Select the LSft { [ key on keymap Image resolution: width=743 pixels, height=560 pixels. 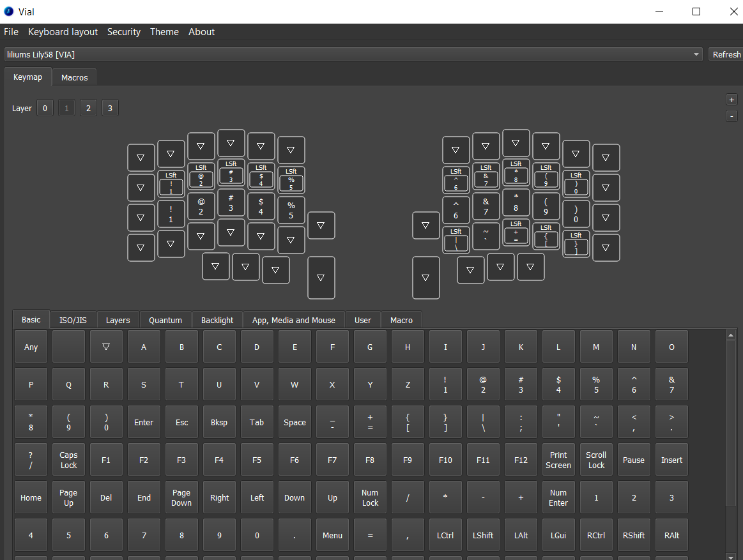tap(546, 236)
